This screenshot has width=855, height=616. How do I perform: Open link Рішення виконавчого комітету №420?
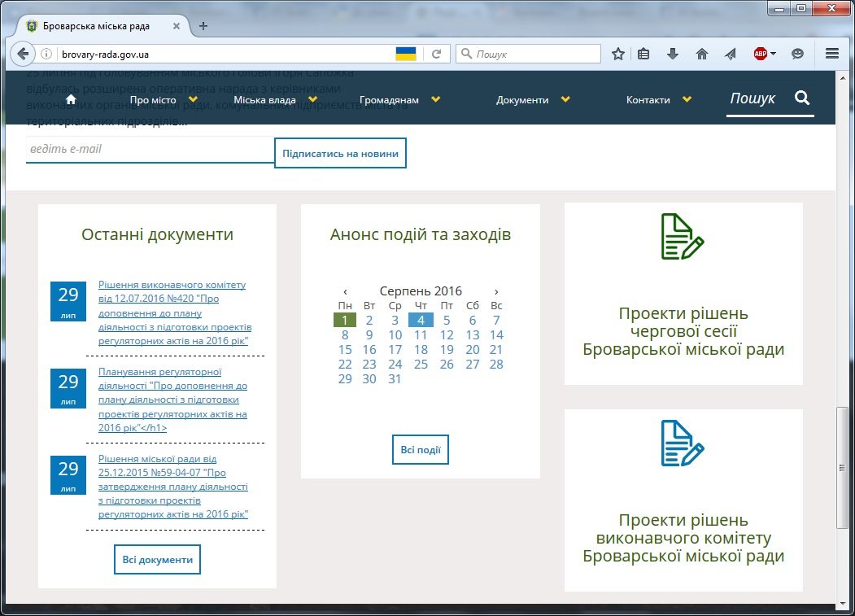click(x=174, y=312)
